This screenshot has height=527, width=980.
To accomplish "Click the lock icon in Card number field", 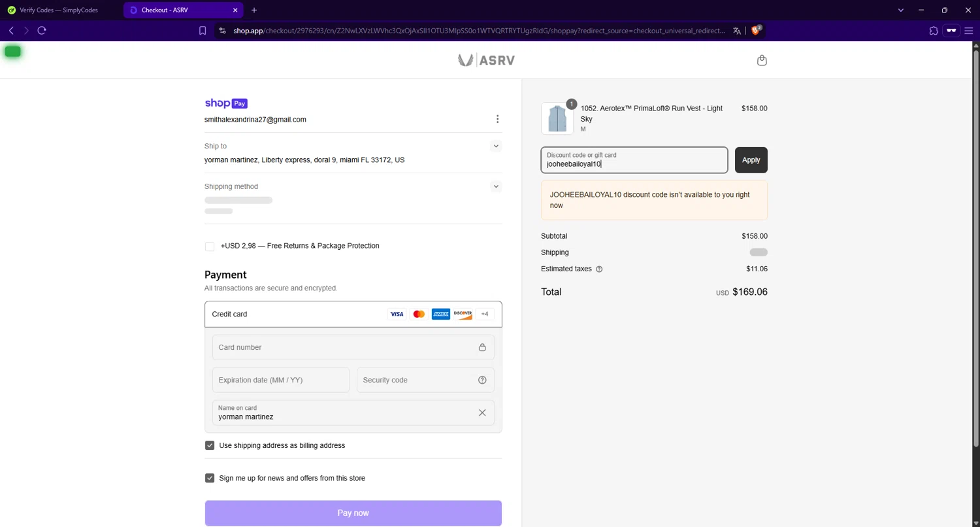I will coord(482,347).
